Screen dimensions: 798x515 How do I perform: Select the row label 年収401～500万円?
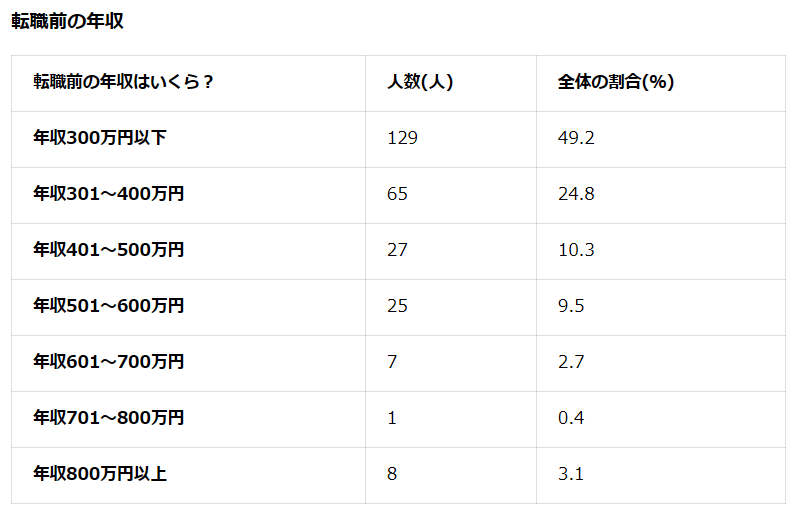(108, 250)
